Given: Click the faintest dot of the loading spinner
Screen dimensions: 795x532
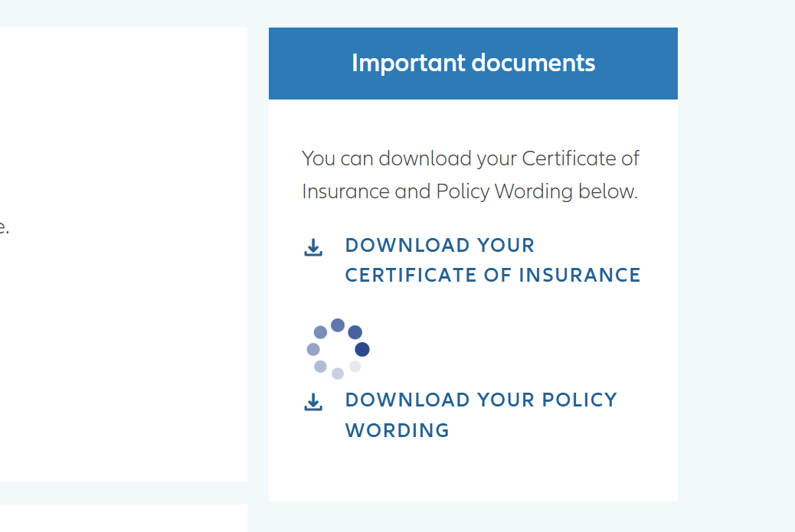Looking at the screenshot, I should (355, 367).
